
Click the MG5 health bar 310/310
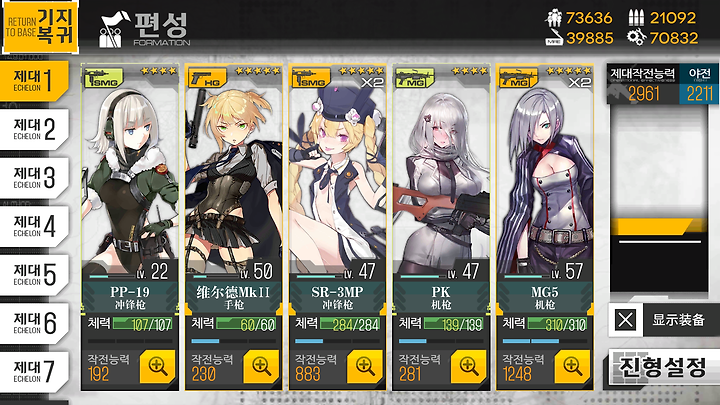point(557,325)
